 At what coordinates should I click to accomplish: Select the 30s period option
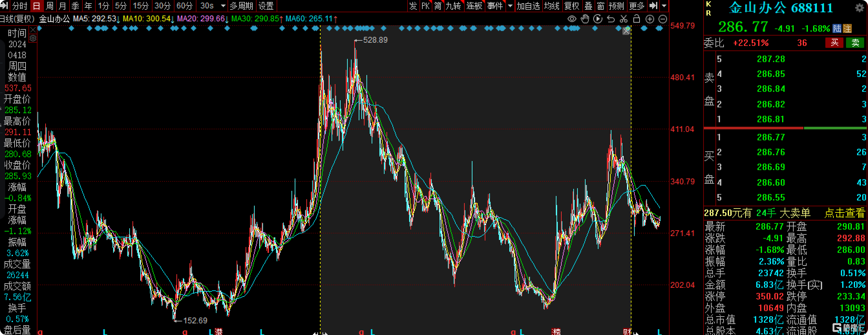(x=207, y=6)
